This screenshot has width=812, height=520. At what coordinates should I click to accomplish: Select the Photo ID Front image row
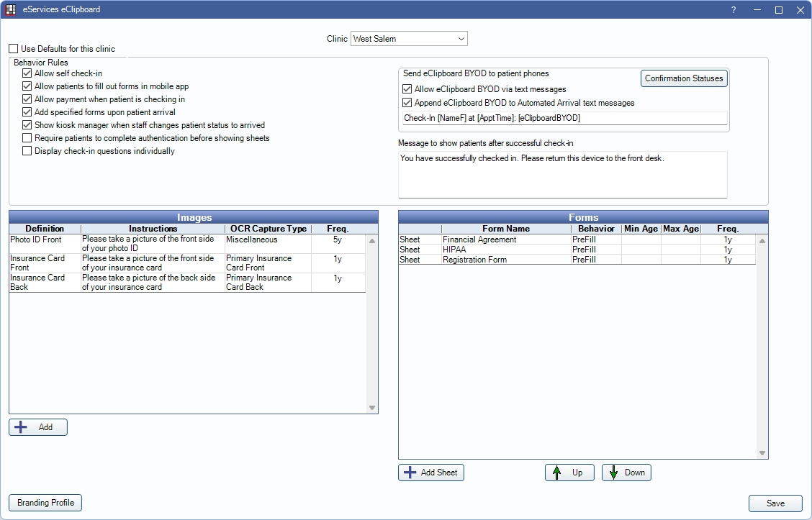pos(187,244)
